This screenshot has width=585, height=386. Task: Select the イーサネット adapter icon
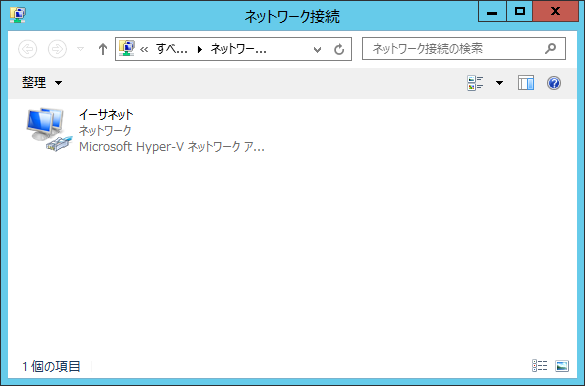pos(49,129)
